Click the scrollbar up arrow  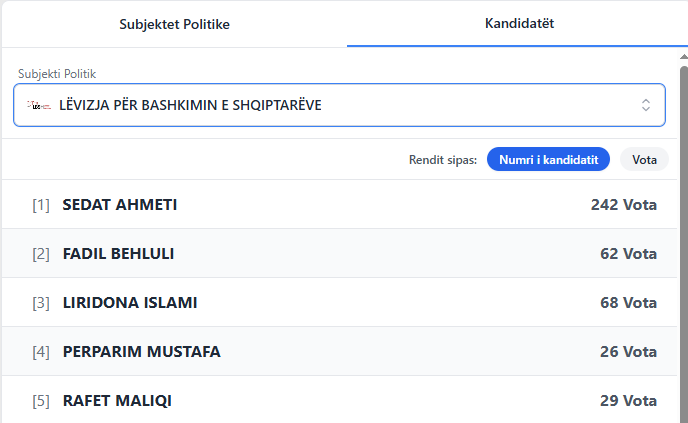[x=683, y=60]
